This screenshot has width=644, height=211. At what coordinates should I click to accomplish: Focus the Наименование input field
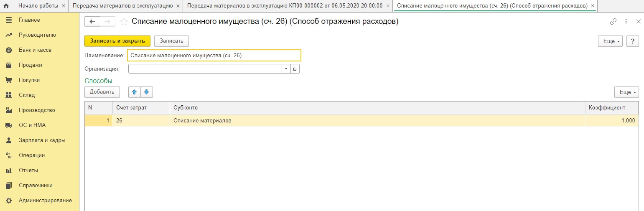pyautogui.click(x=214, y=55)
